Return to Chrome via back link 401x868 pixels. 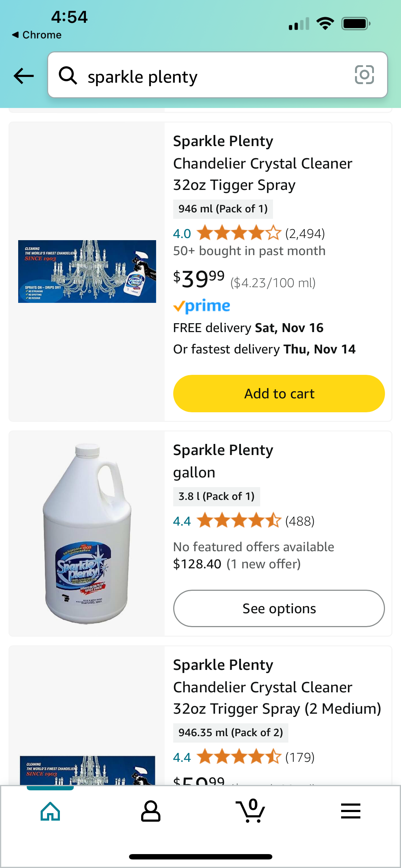tap(37, 35)
